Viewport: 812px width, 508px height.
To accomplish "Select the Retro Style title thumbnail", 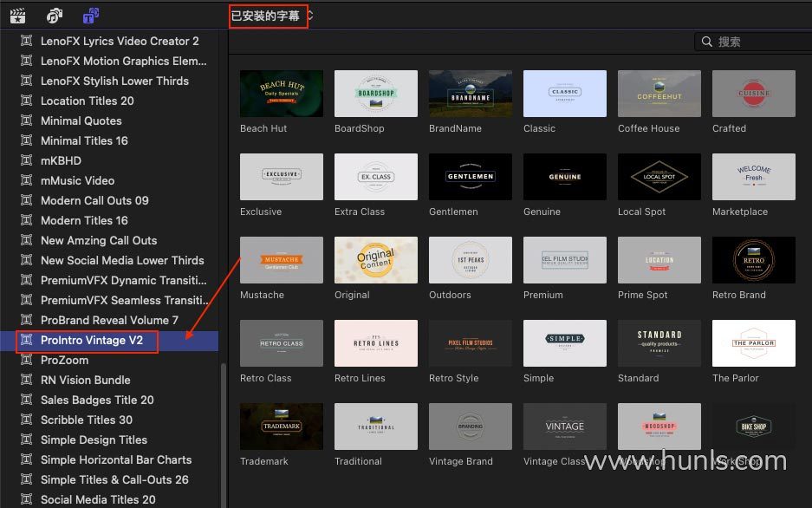I will click(x=471, y=343).
